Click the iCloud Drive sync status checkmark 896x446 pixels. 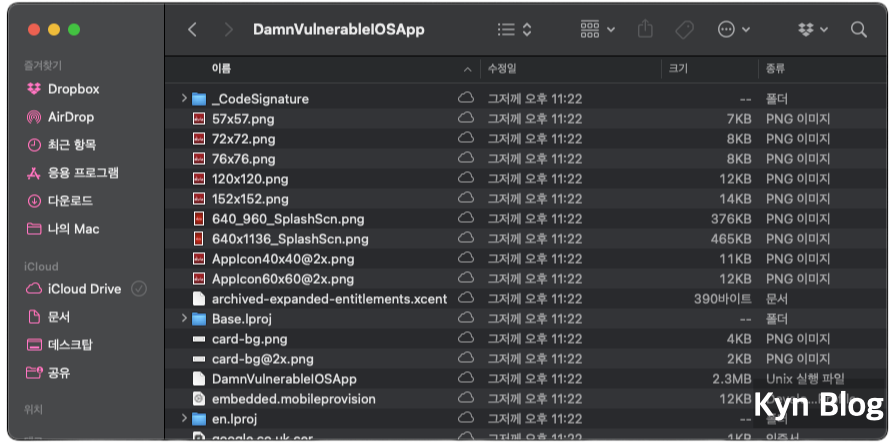(139, 289)
